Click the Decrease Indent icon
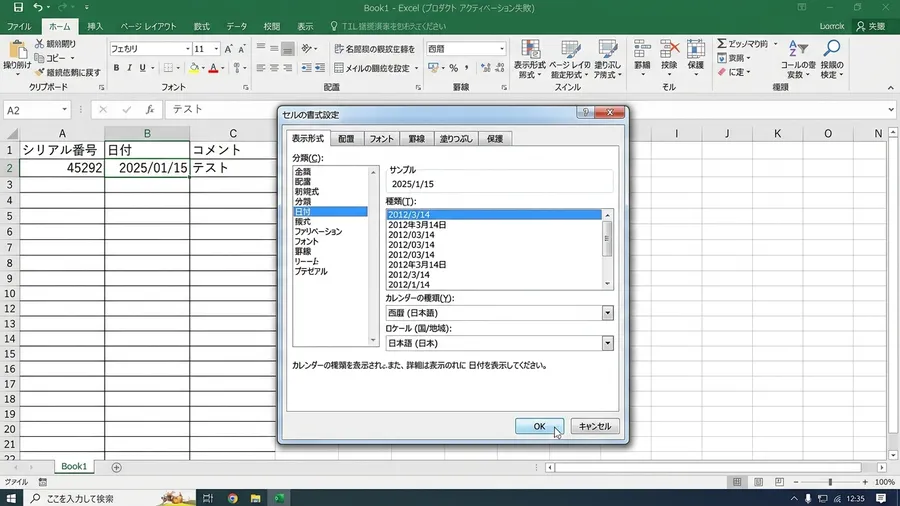The height and width of the screenshot is (506, 900). click(307, 68)
